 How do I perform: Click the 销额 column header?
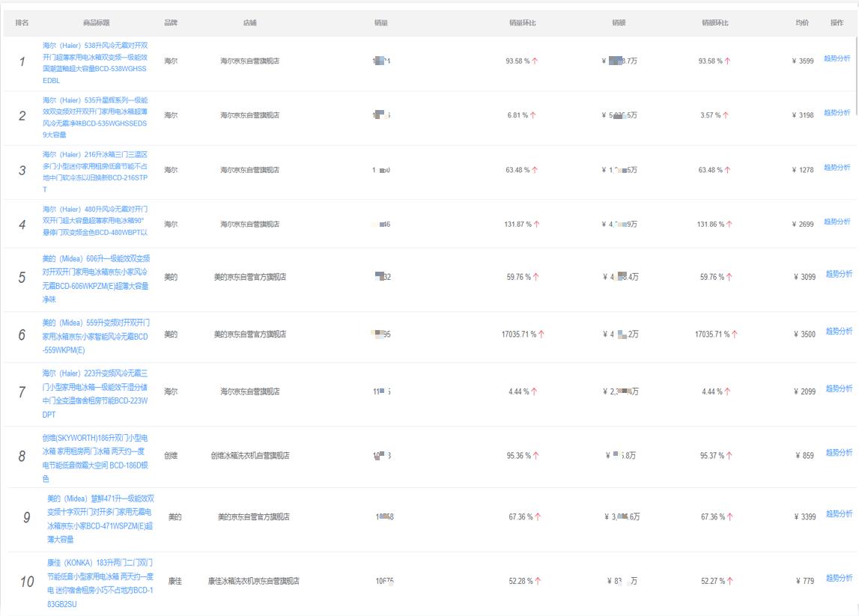coord(619,22)
